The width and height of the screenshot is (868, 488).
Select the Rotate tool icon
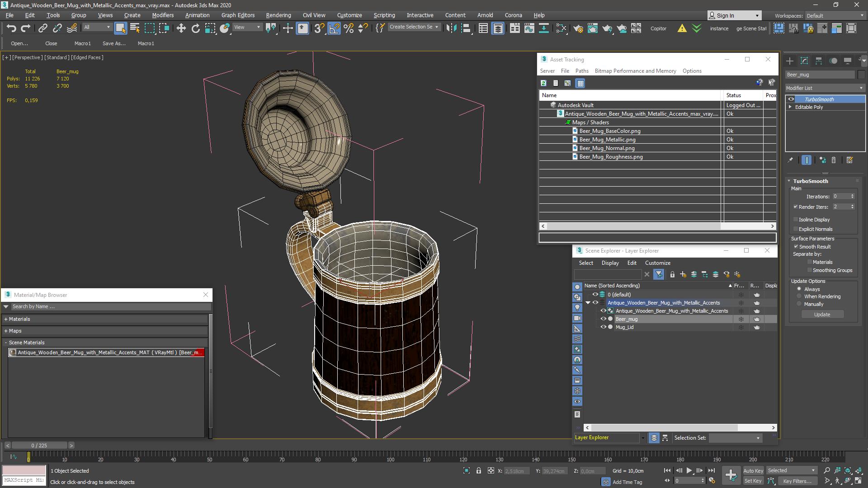[x=195, y=28]
